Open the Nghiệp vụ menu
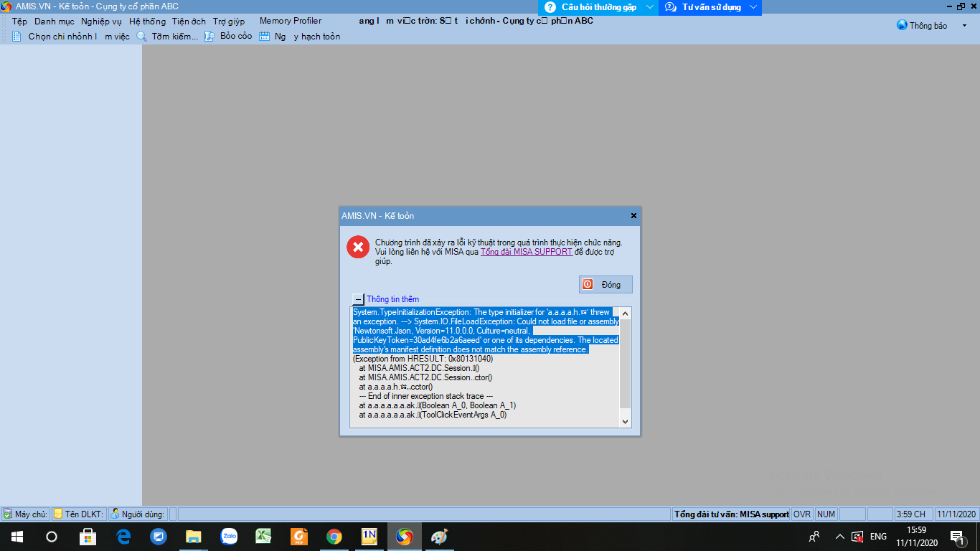 point(101,22)
